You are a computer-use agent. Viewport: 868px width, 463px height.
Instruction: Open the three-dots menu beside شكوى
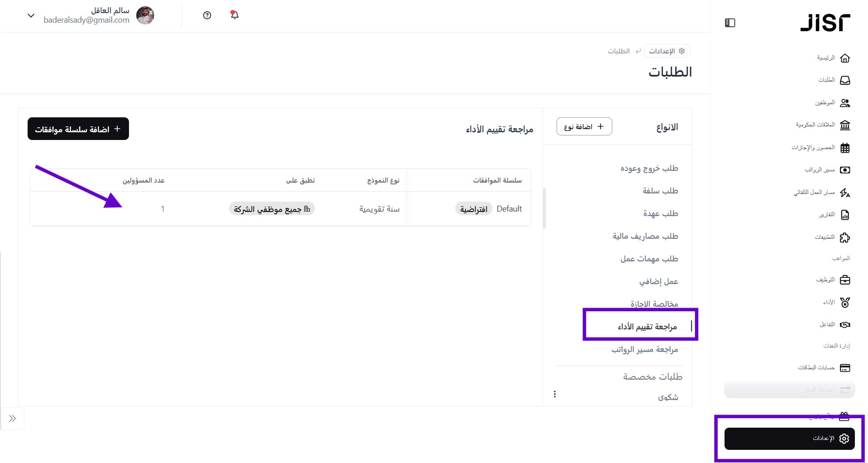pos(555,394)
